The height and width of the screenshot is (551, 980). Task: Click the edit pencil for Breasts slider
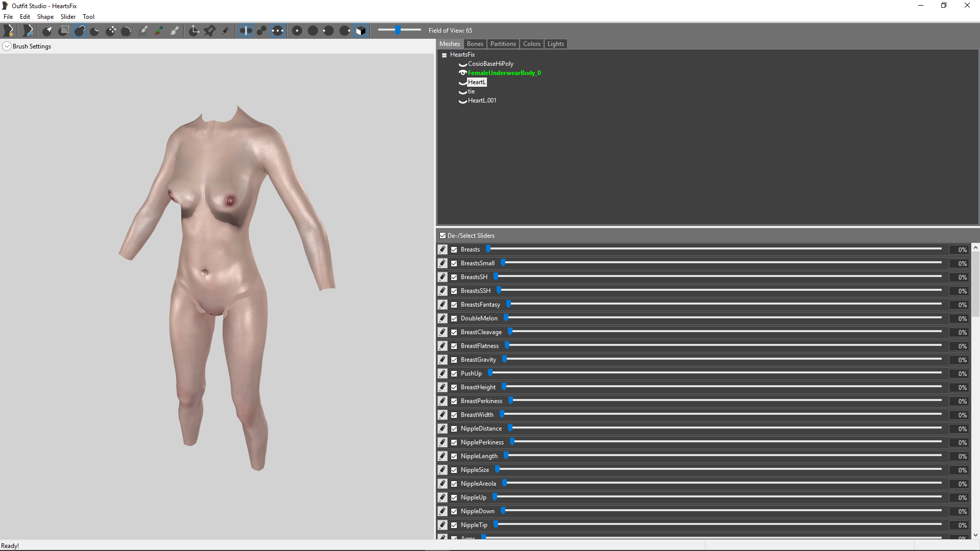[x=443, y=249]
